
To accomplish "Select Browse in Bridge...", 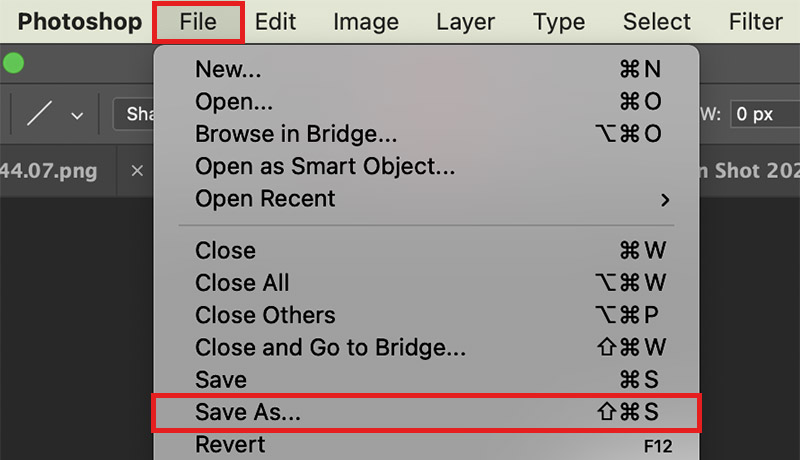I will pyautogui.click(x=427, y=134).
